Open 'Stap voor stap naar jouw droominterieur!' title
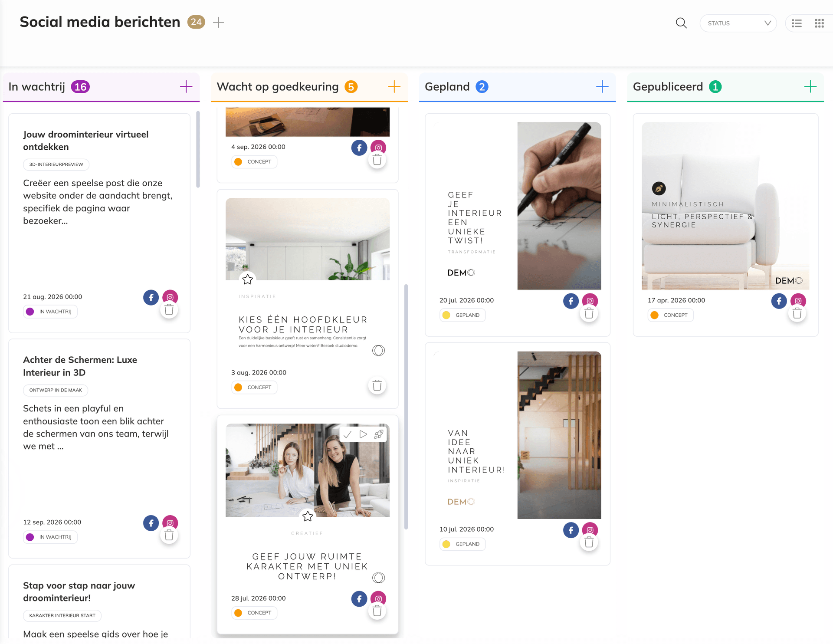Image resolution: width=833 pixels, height=644 pixels. tap(79, 591)
